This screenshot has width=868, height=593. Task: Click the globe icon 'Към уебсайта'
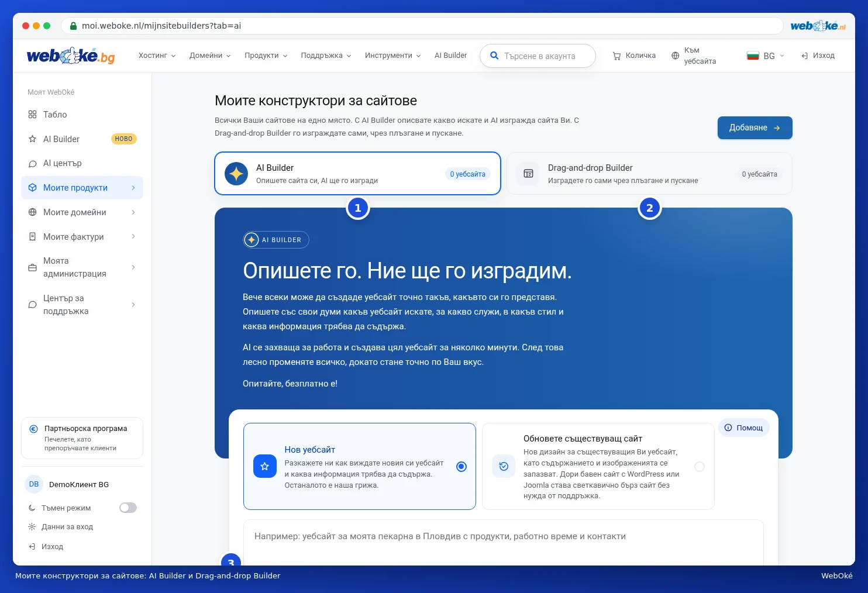(676, 56)
